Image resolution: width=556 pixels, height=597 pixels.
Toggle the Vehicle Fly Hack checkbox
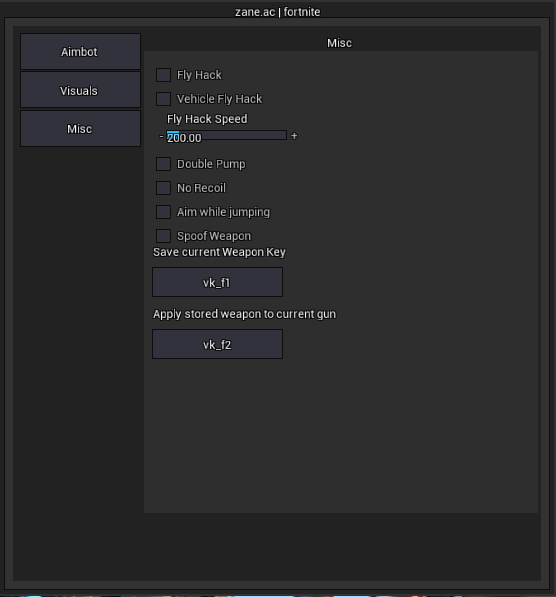coord(163,99)
